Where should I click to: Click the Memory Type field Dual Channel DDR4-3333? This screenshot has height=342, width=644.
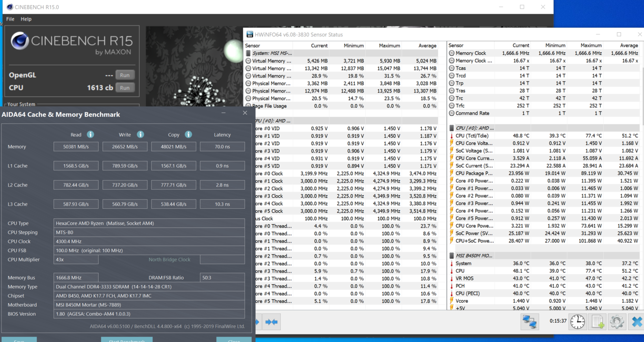point(149,287)
